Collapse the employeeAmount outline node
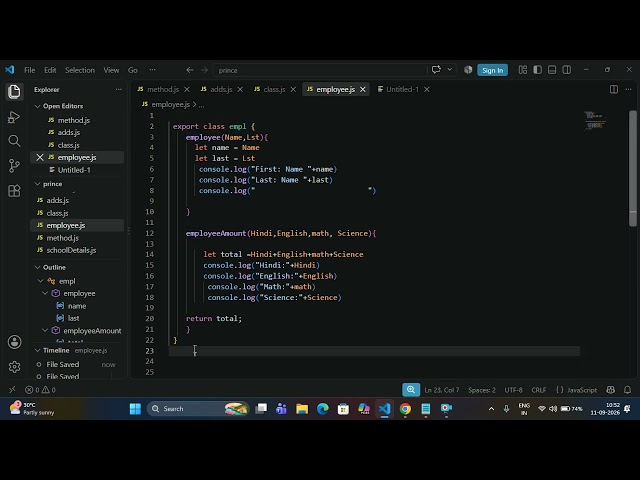 tap(45, 331)
